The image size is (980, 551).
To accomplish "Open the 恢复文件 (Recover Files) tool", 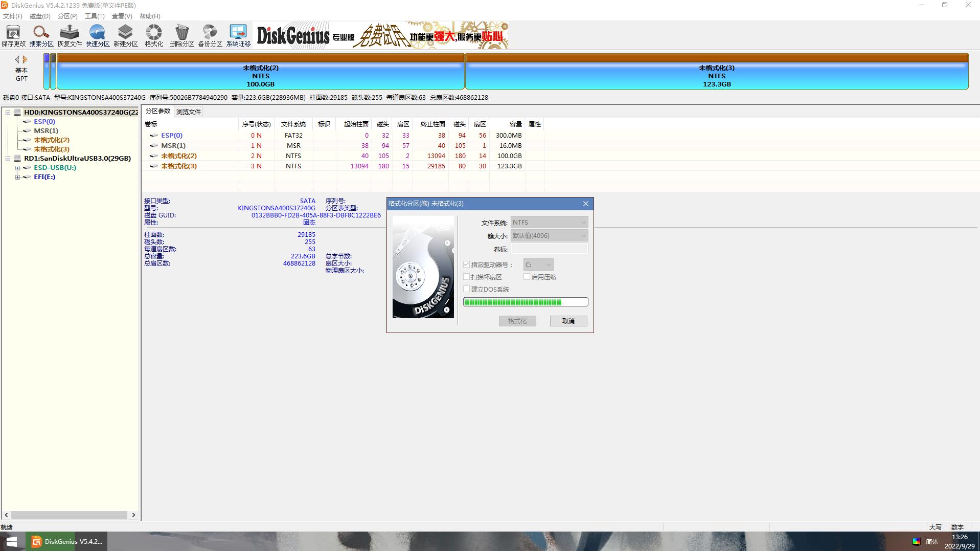I will 70,36.
